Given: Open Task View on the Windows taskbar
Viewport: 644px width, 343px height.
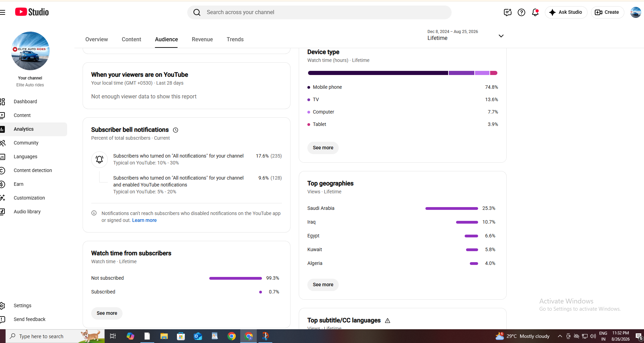Looking at the screenshot, I should click(x=113, y=336).
